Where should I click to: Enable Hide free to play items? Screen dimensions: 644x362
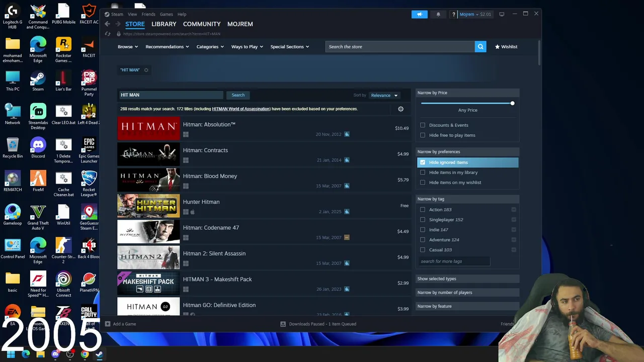[423, 135]
